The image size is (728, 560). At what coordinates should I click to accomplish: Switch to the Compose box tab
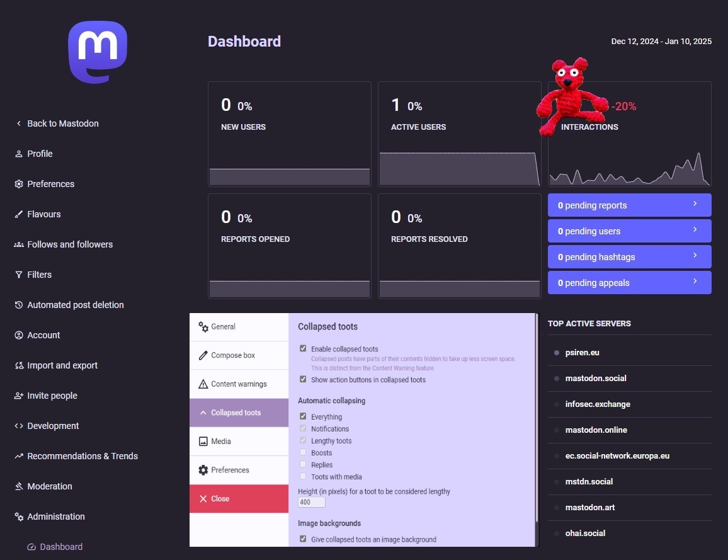[x=239, y=355]
